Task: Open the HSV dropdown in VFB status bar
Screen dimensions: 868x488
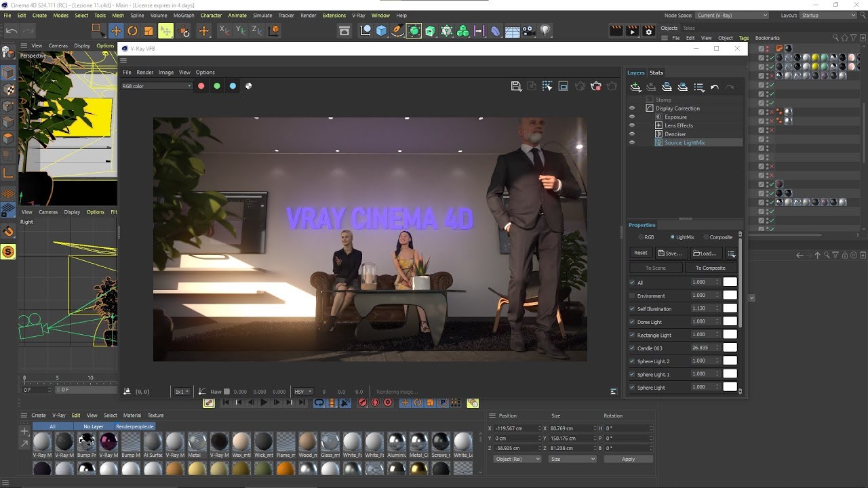Action: pos(303,392)
